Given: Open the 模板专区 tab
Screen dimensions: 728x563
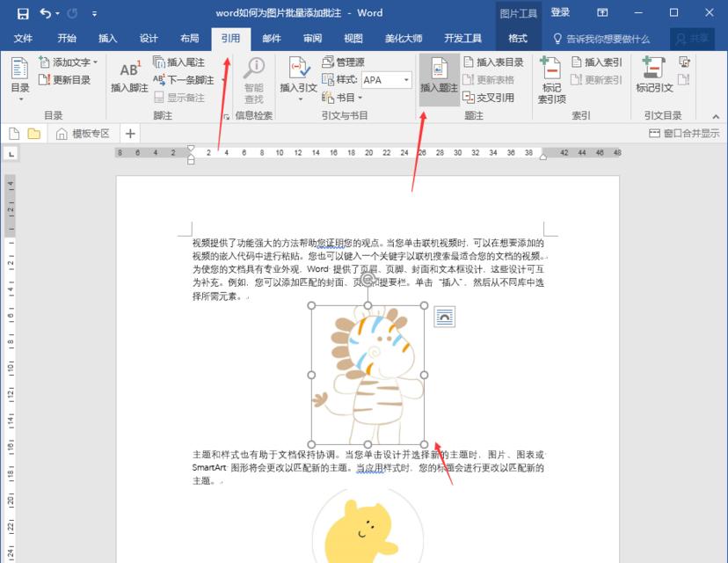Looking at the screenshot, I should click(x=83, y=134).
